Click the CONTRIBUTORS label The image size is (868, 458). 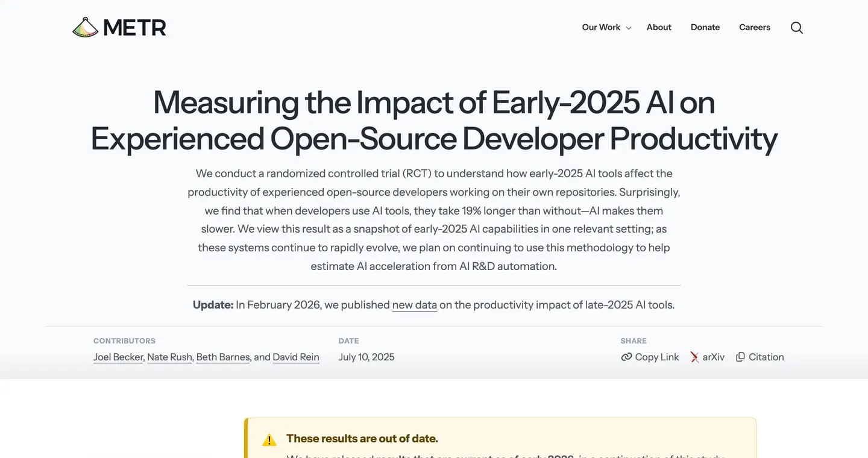pyautogui.click(x=124, y=340)
